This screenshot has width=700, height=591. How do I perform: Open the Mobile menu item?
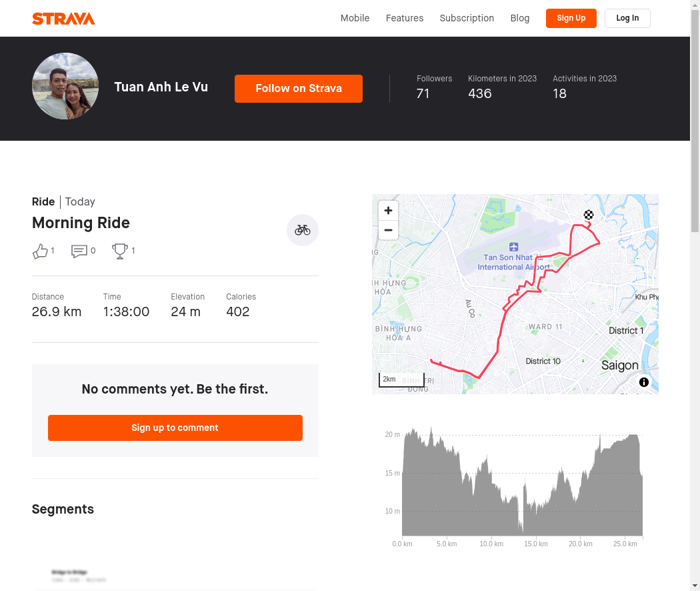coord(355,18)
